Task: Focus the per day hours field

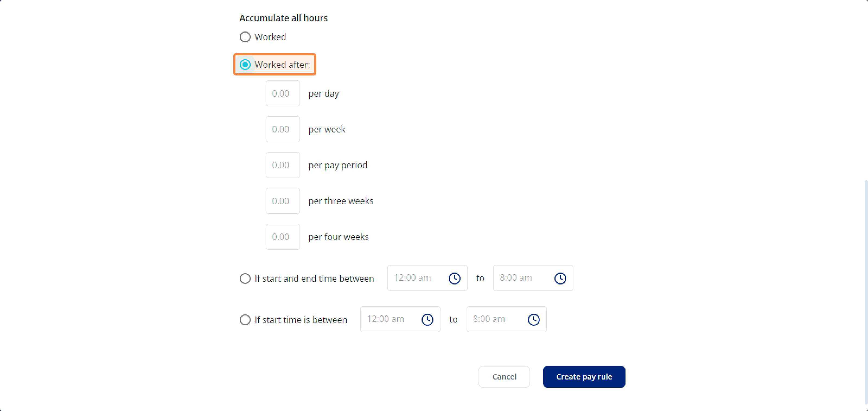Action: click(283, 93)
